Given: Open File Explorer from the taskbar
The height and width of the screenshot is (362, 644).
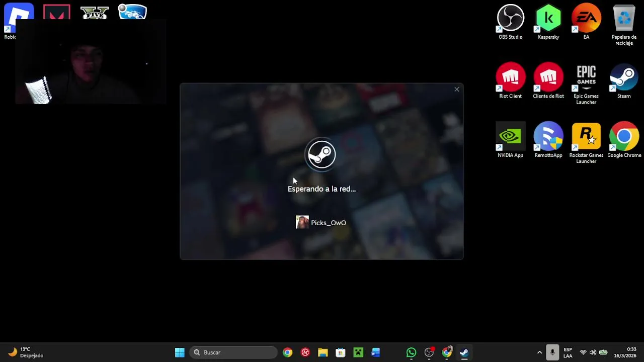Looking at the screenshot, I should (x=323, y=352).
